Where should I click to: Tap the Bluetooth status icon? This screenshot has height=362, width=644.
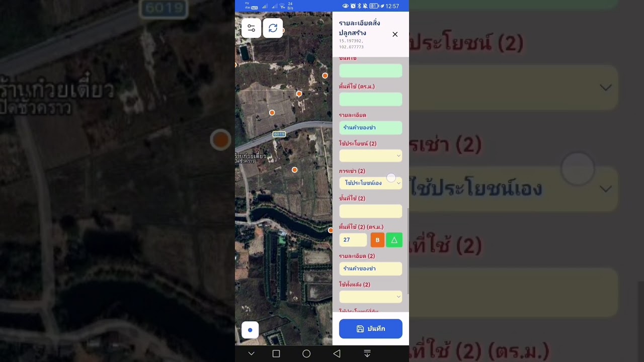359,6
